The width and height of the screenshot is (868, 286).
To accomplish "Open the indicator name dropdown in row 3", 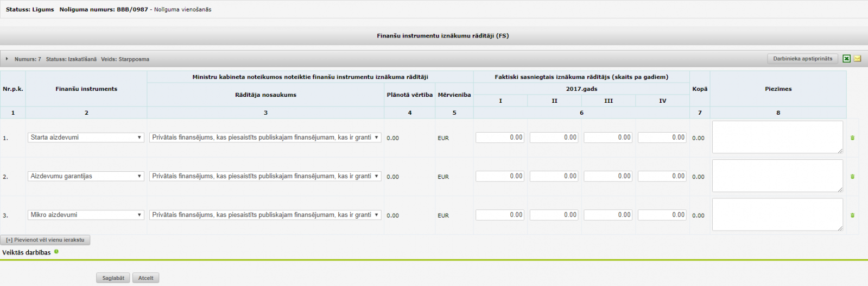I will click(x=265, y=215).
